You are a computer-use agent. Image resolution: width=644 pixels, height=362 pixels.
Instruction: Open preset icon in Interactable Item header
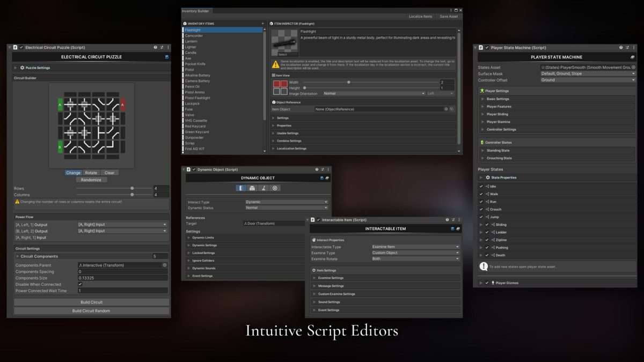[453, 220]
